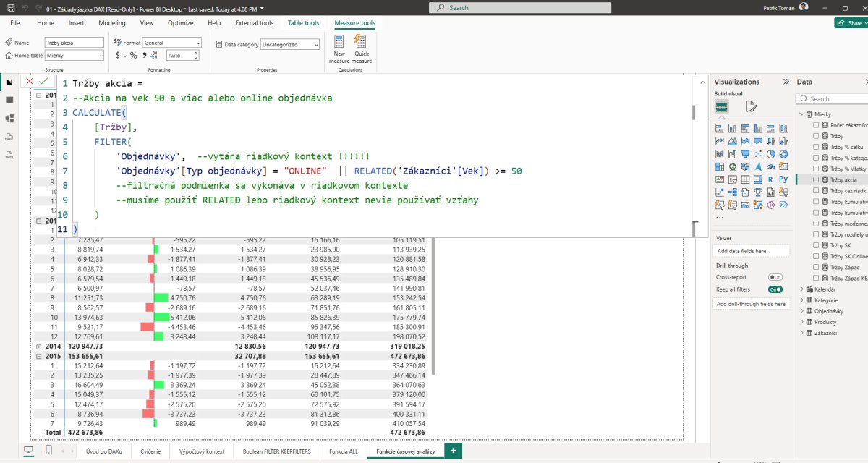Image resolution: width=868 pixels, height=463 pixels.
Task: Add a new page with plus button
Action: (454, 451)
